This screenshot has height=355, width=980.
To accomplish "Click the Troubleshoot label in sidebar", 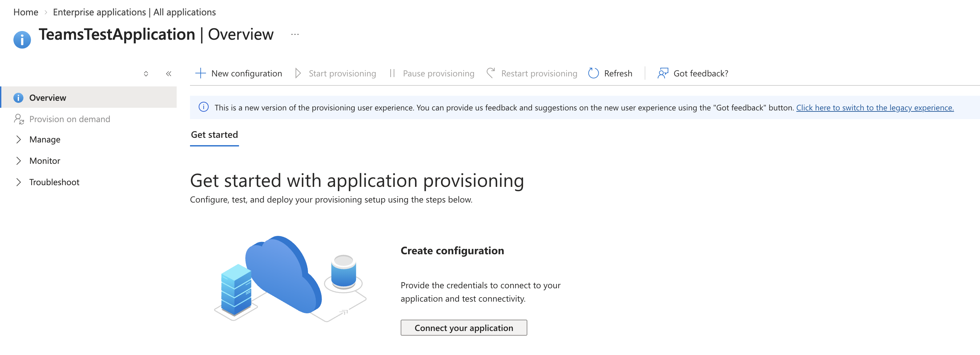I will (x=54, y=182).
